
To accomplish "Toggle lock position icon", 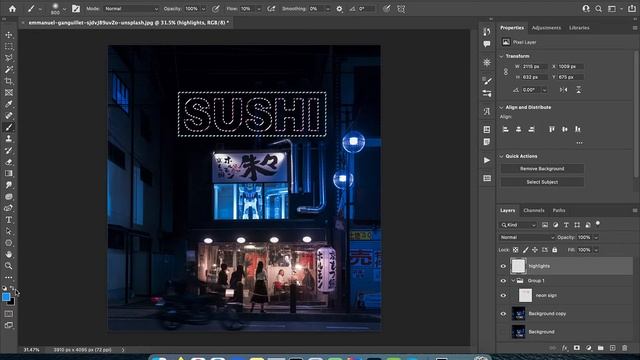I will pos(535,250).
